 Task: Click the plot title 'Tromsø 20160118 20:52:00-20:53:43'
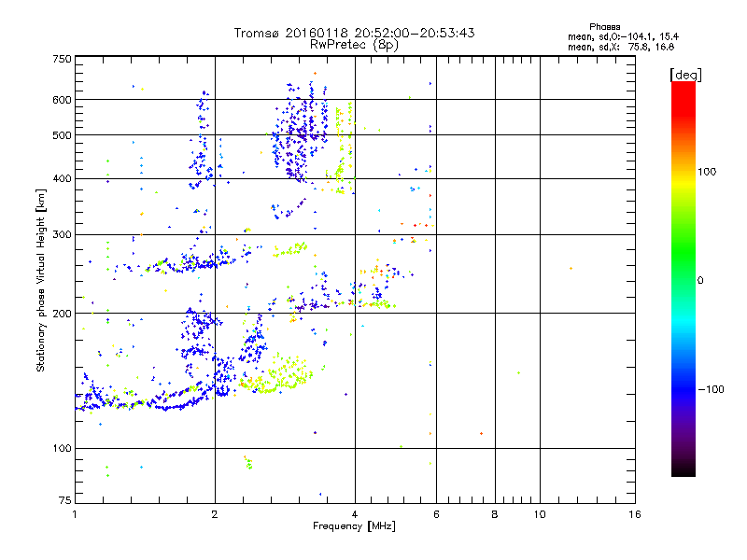coord(354,33)
